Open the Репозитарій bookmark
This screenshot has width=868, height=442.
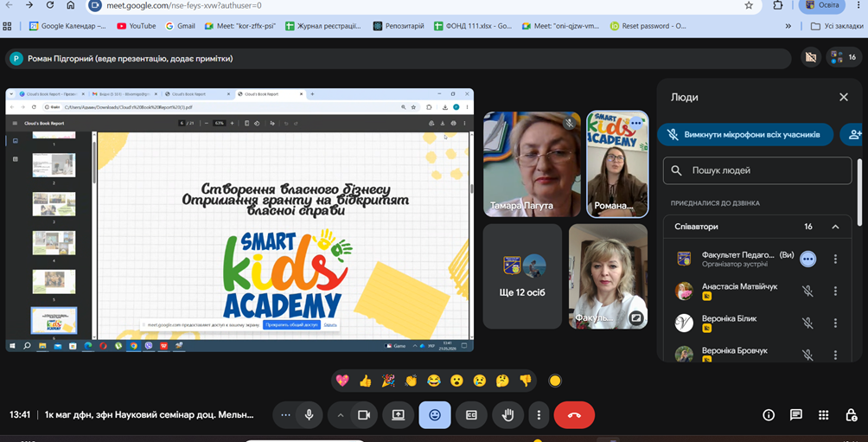pos(399,26)
